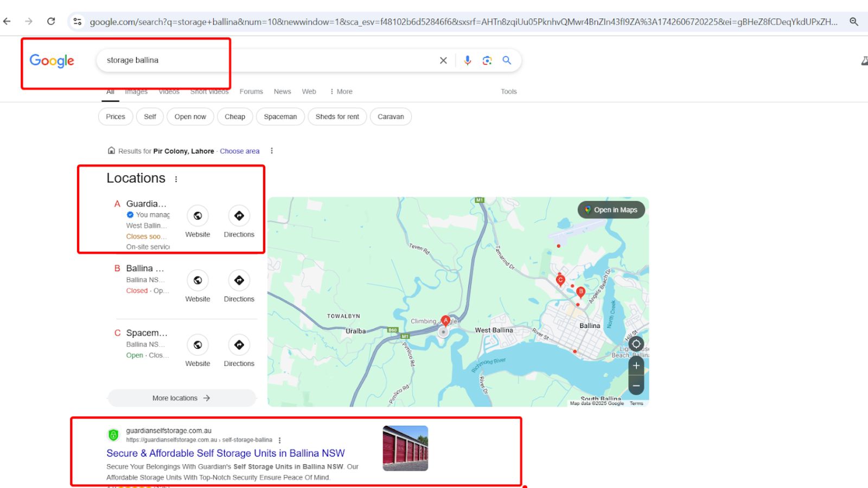Click map pin C in Ballina

(560, 280)
